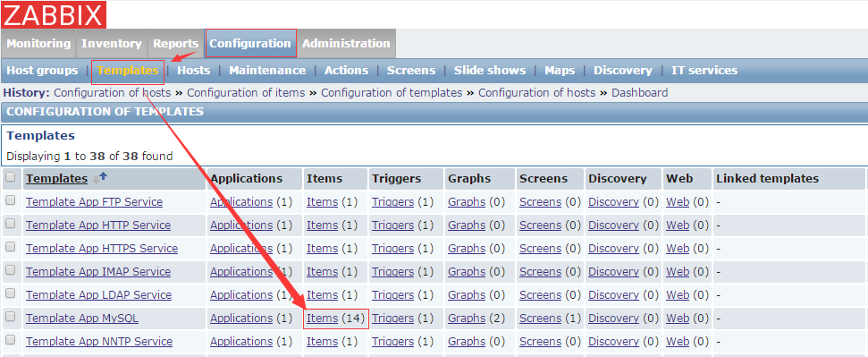Check Template App LDAP Service checkbox
This screenshot has width=868, height=357.
pos(10,293)
